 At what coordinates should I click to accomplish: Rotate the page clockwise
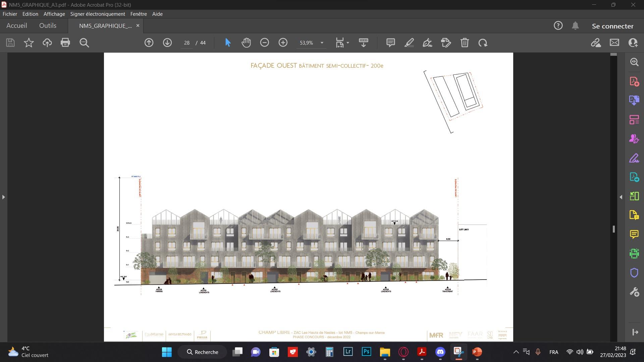click(x=483, y=43)
